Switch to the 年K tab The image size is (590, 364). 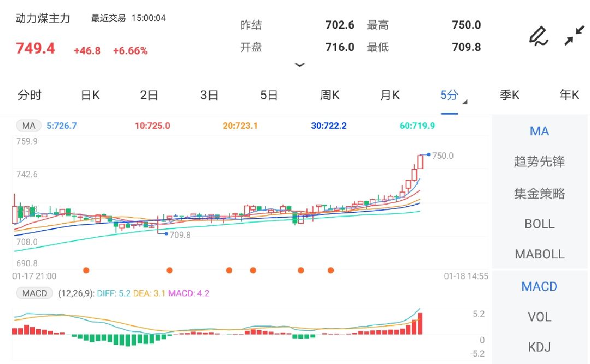[x=569, y=95]
